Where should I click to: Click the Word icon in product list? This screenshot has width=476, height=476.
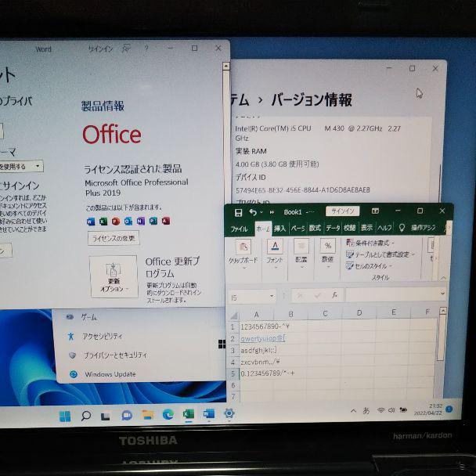pyautogui.click(x=91, y=222)
